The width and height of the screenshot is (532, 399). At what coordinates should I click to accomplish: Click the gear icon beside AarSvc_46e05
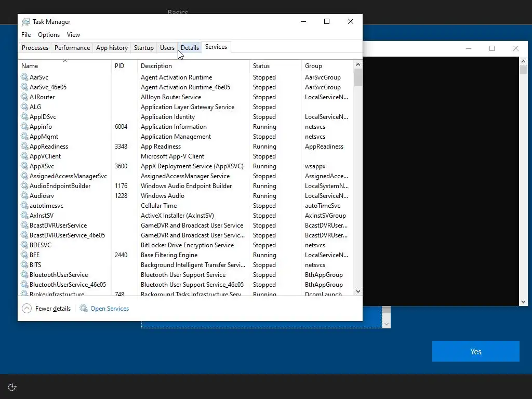tap(24, 87)
